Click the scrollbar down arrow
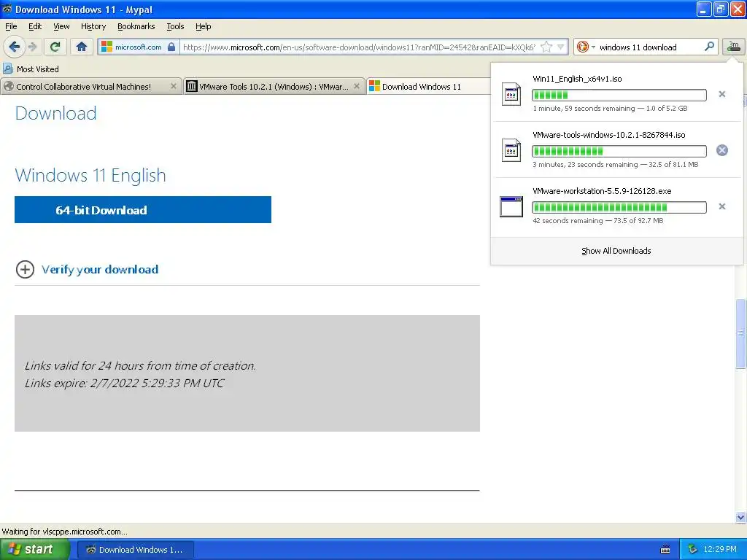Screen dimensions: 747x560 [x=740, y=517]
